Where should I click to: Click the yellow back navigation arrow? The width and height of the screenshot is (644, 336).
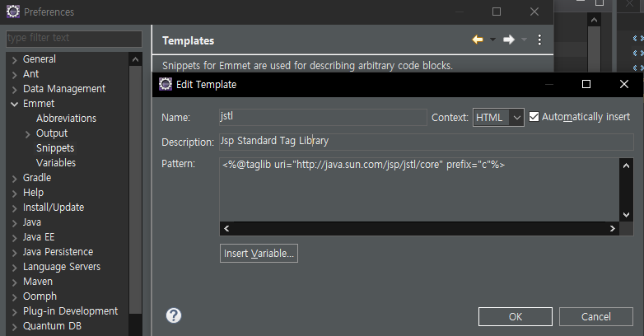(478, 40)
